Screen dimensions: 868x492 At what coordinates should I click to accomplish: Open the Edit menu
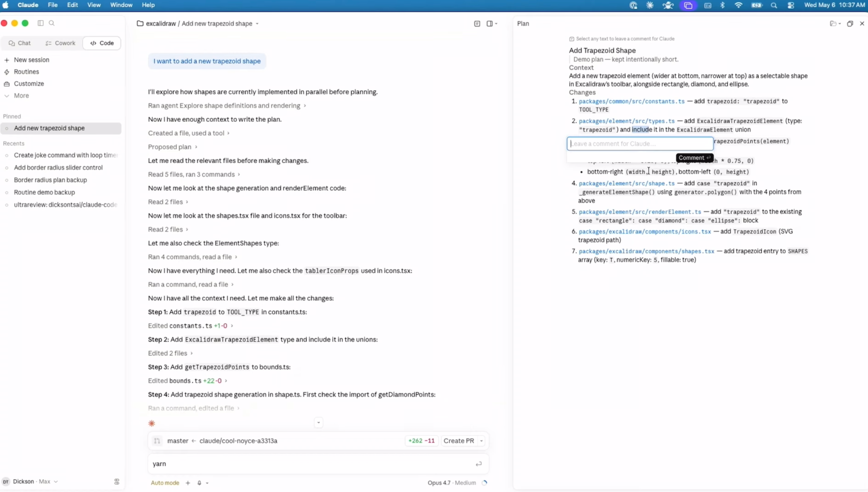click(72, 5)
